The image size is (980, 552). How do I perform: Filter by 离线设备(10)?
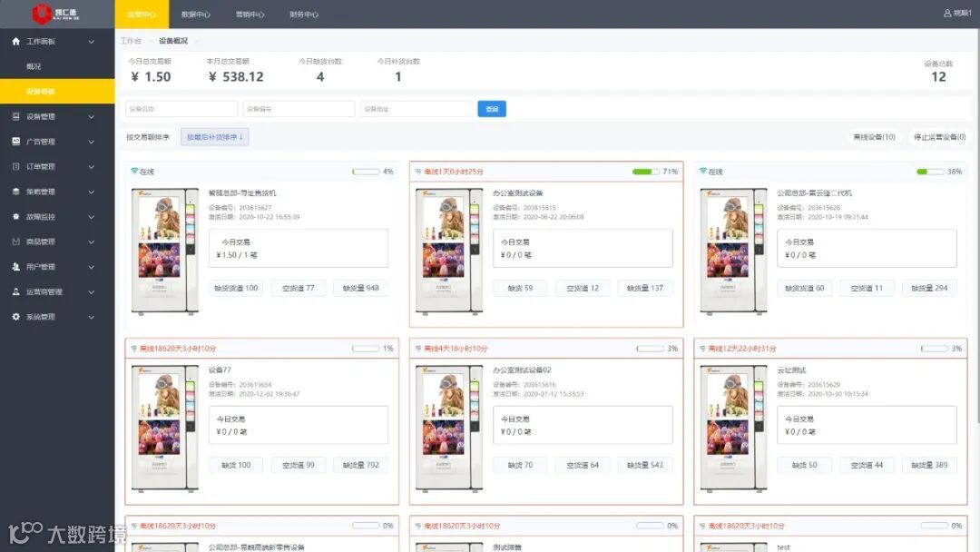coord(875,137)
